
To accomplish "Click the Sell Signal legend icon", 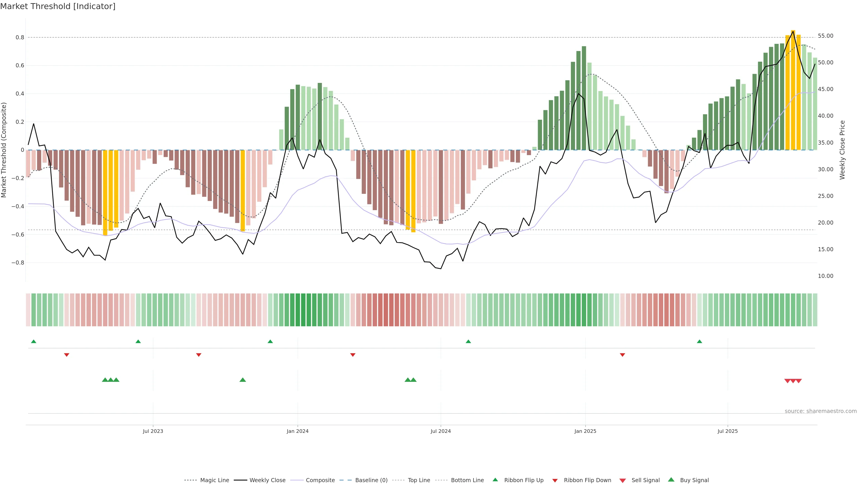I will [x=623, y=481].
